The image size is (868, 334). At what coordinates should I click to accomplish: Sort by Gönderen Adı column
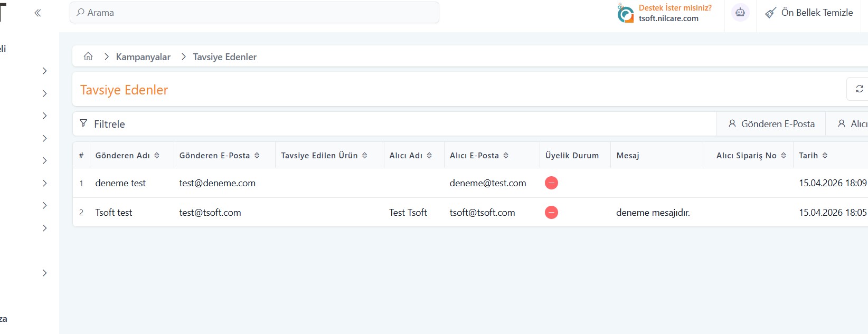[x=156, y=156]
